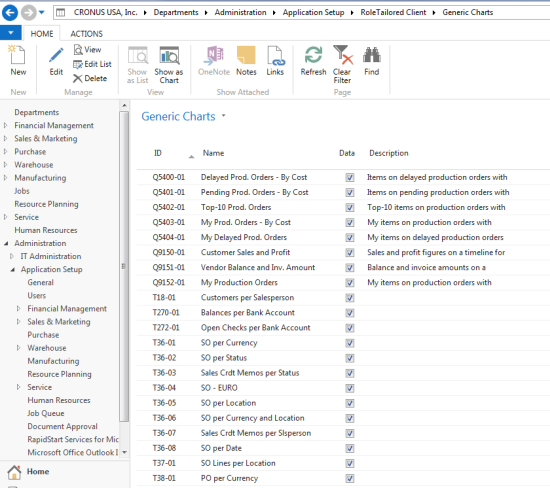
Task: Expand the top-level Financial Management node
Action: [x=5, y=125]
